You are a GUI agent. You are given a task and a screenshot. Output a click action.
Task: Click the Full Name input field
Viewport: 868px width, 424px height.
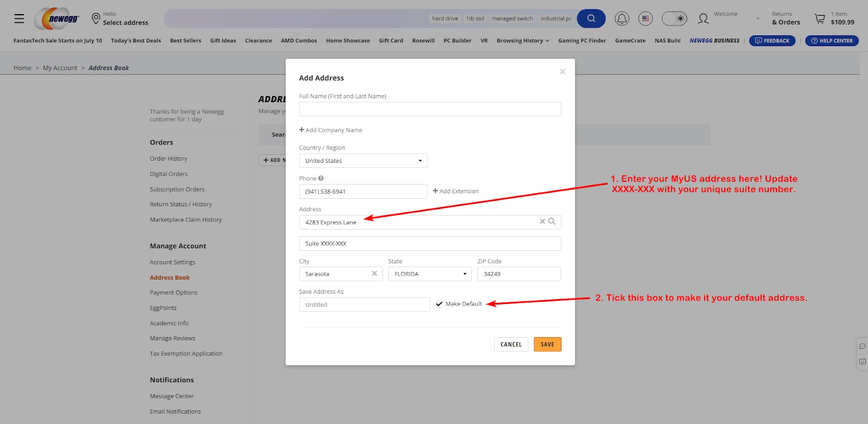[x=430, y=109]
